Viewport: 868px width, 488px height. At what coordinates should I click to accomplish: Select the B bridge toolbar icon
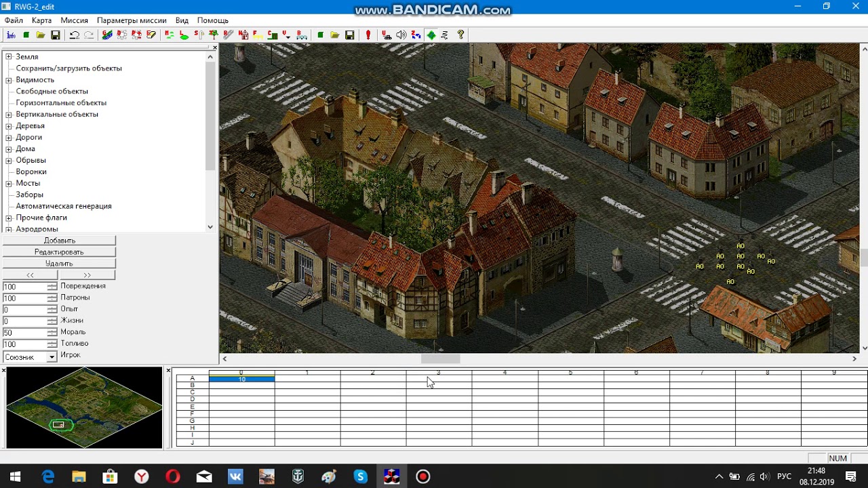tap(302, 35)
